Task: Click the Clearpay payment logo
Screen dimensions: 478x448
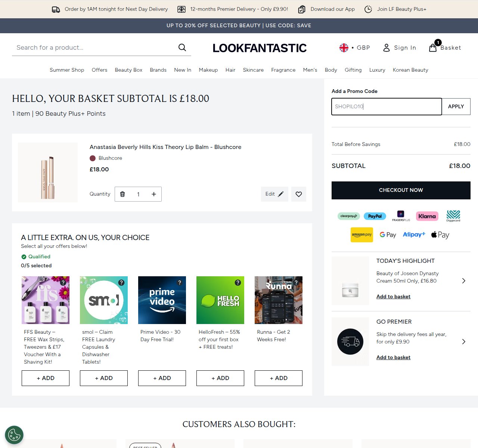Action: click(349, 216)
